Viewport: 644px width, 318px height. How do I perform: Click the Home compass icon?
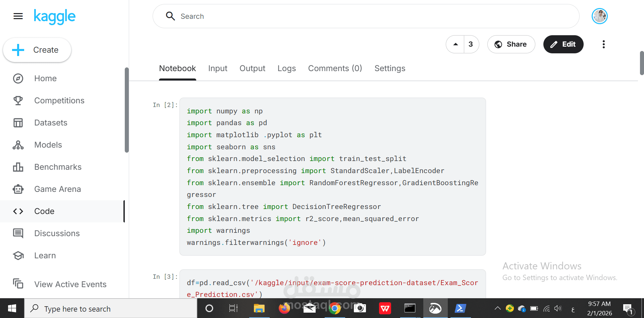click(x=18, y=78)
